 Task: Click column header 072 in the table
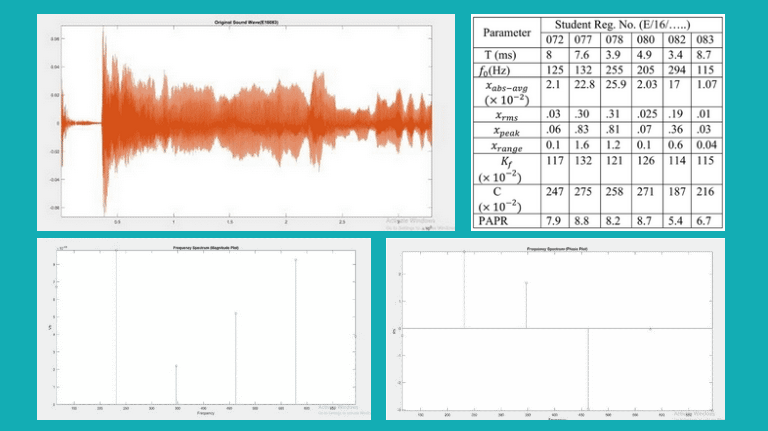point(554,39)
